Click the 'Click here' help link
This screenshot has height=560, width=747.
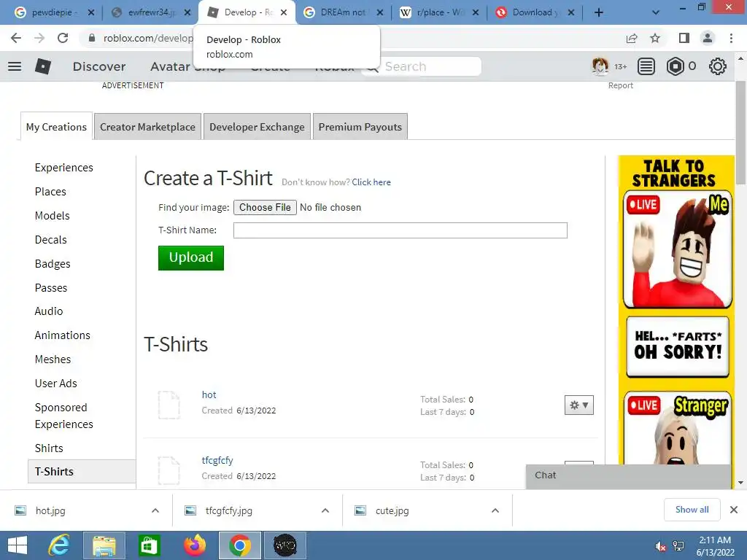point(371,182)
